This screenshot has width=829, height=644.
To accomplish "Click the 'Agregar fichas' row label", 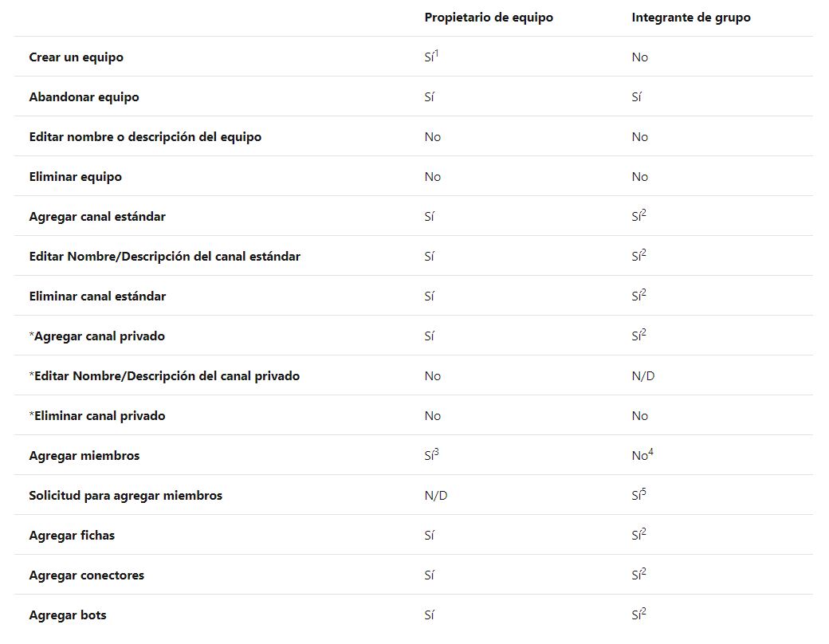I will [x=72, y=536].
